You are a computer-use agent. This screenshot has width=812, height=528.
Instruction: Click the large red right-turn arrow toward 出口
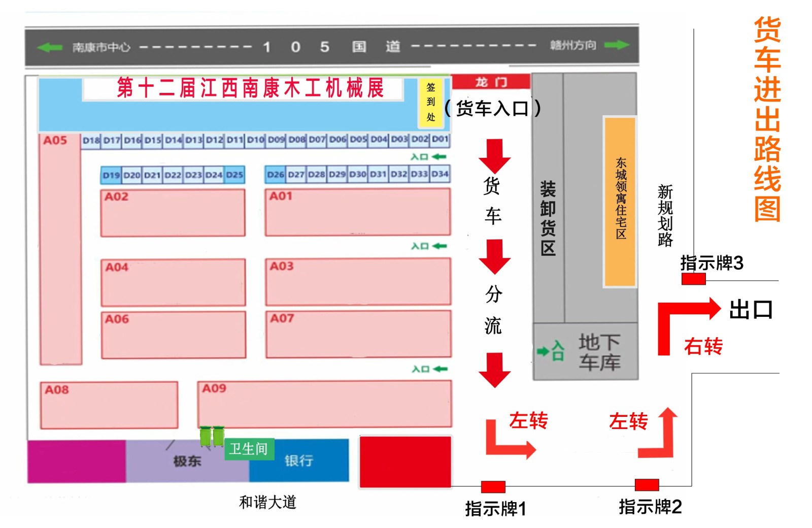click(x=689, y=326)
